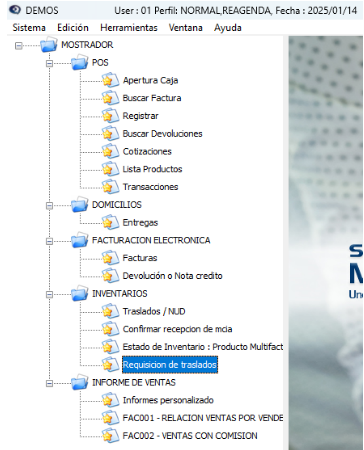
Task: Collapse the MOSTRADOR root node
Action: pyautogui.click(x=19, y=46)
